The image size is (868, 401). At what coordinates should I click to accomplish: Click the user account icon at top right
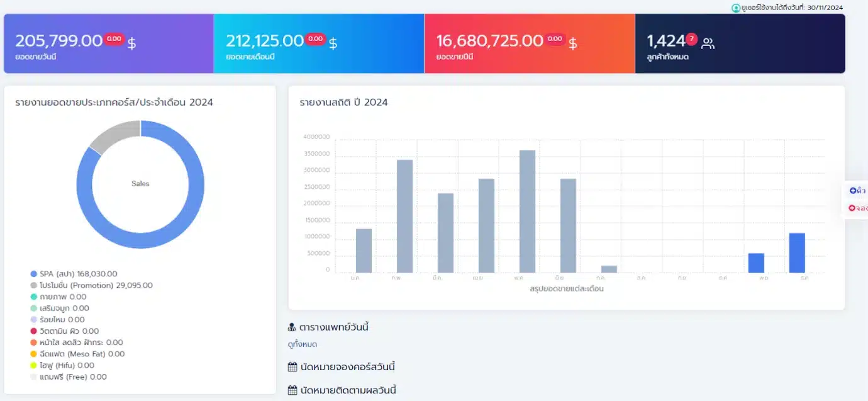pos(736,8)
